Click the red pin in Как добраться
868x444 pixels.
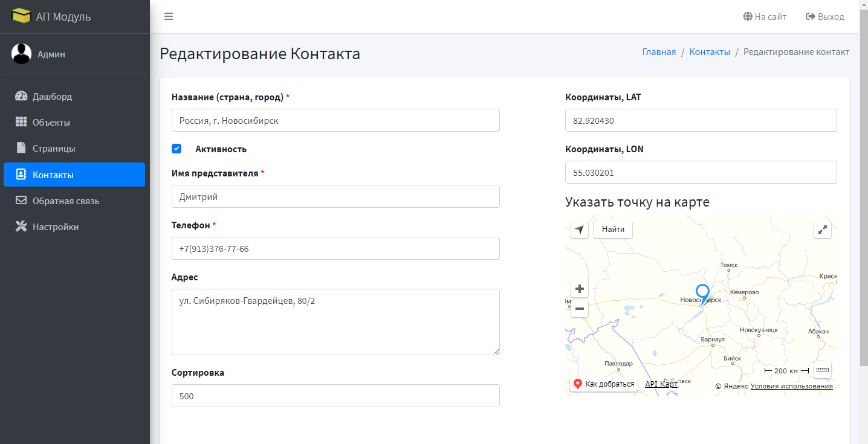pos(577,384)
